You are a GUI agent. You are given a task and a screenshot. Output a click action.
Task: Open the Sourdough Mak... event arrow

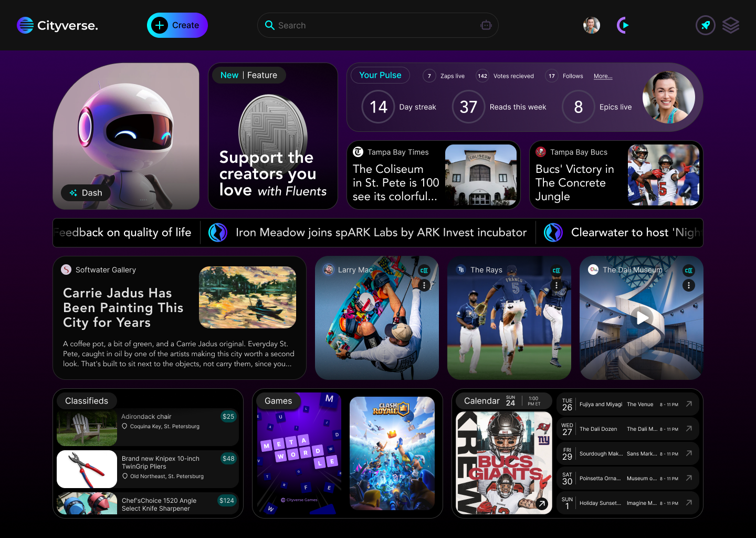coord(689,453)
